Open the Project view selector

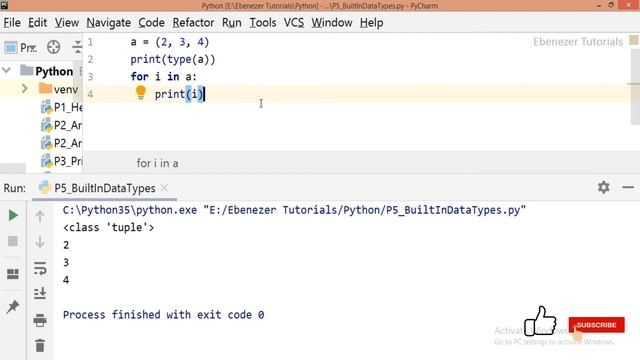tap(20, 48)
